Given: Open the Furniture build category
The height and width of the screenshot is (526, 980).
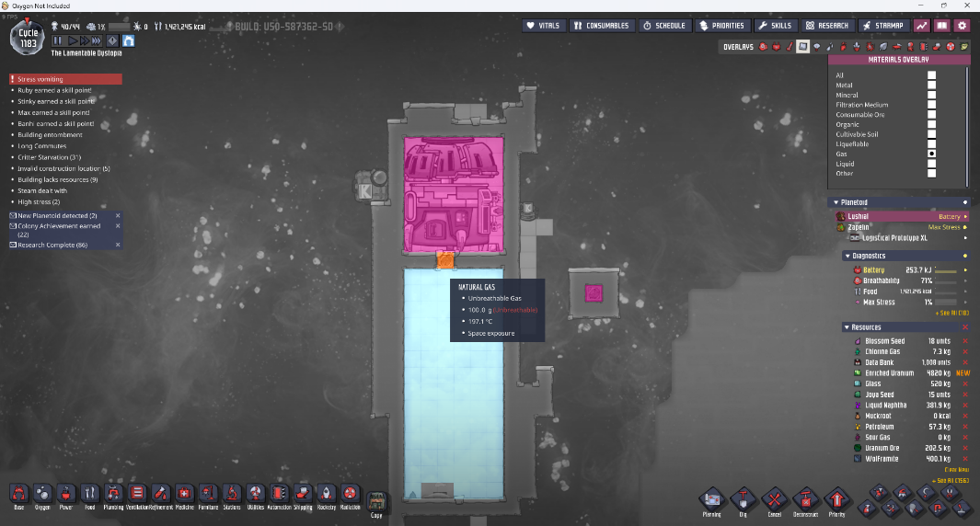Looking at the screenshot, I should [x=208, y=496].
